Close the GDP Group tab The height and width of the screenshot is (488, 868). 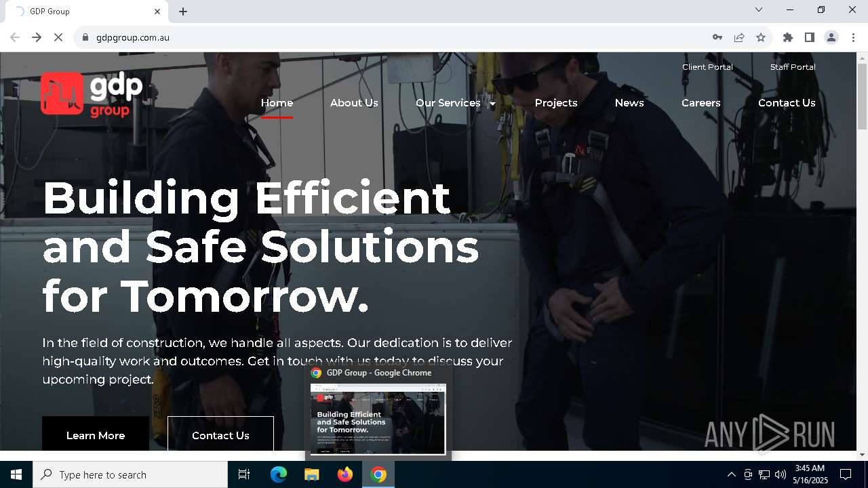157,12
